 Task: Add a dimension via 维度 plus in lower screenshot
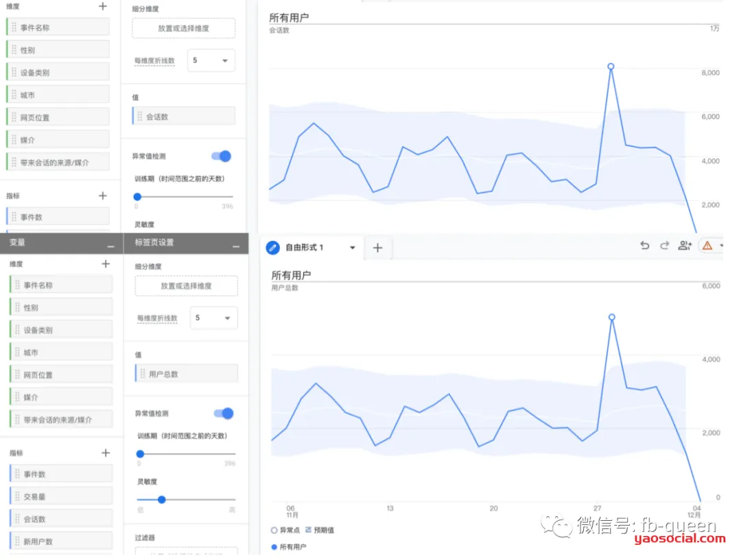click(106, 264)
